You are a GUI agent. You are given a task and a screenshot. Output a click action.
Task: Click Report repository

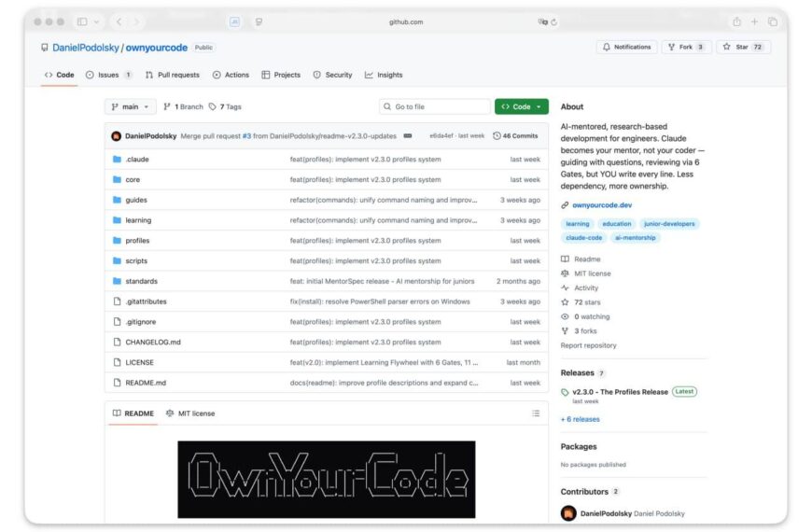[x=588, y=345]
